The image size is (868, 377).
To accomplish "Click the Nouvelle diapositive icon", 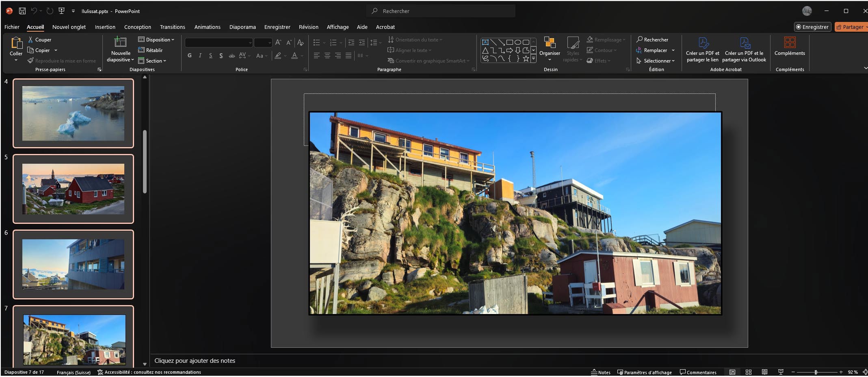I will pos(120,42).
